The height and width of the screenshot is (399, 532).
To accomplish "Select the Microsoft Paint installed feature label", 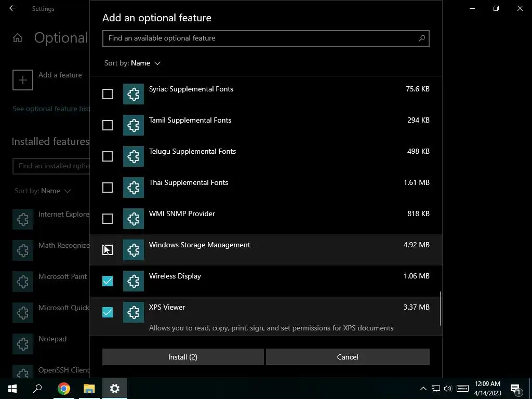I will [62, 276].
